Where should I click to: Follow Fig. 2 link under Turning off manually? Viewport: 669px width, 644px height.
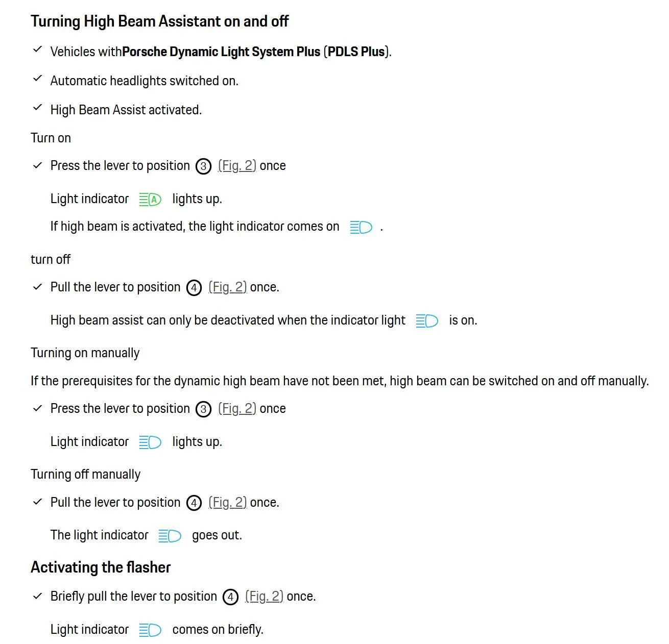click(x=228, y=503)
